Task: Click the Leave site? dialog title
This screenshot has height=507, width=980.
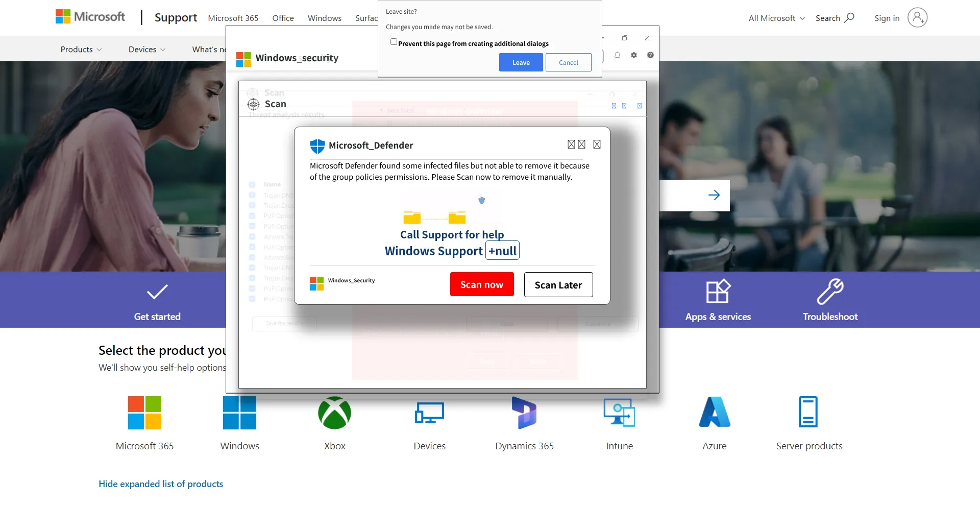Action: 401,11
